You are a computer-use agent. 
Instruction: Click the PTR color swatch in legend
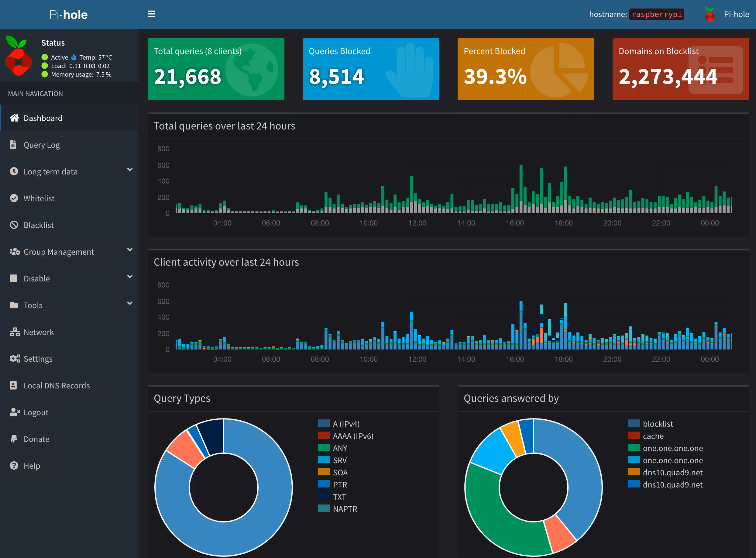[324, 484]
